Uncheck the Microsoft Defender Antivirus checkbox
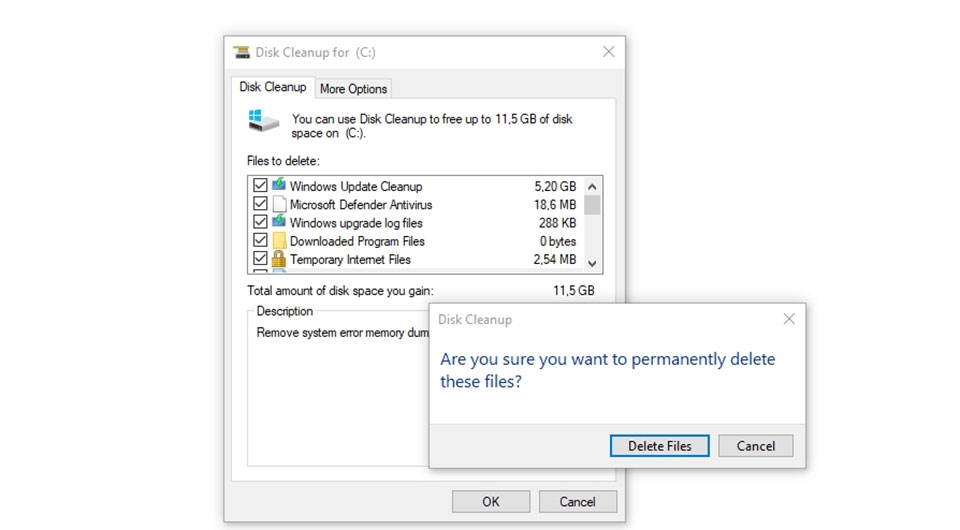This screenshot has width=960, height=530. 260,203
